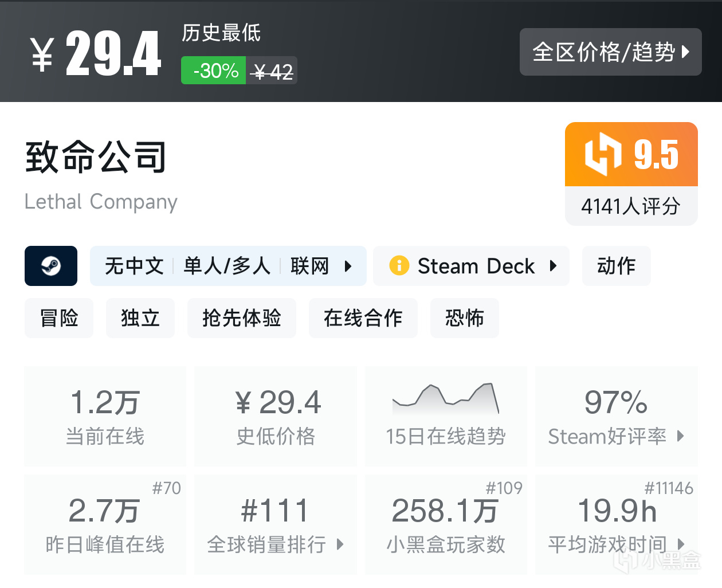Screen dimensions: 722x588
Task: Open 平均游戏时间 details arrow
Action: pos(681,544)
